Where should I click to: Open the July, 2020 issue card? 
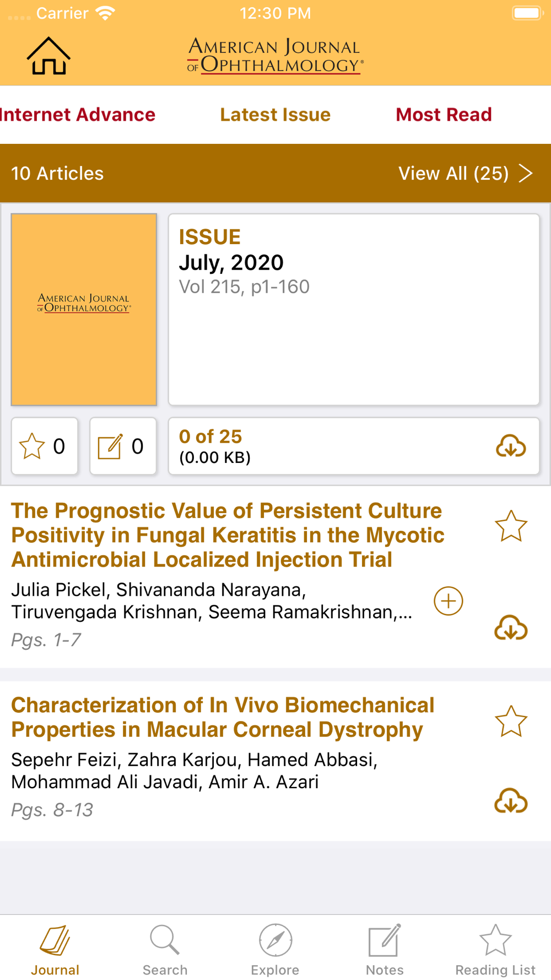click(x=354, y=310)
